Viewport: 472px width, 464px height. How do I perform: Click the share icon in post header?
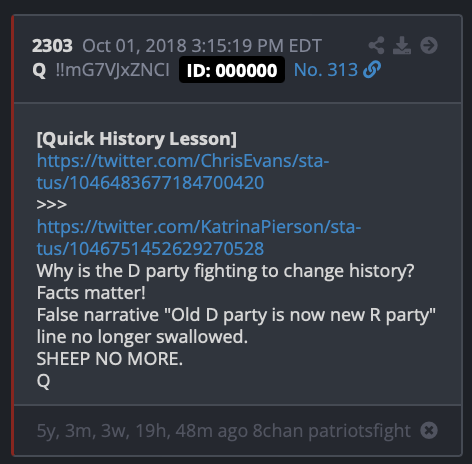[x=377, y=45]
